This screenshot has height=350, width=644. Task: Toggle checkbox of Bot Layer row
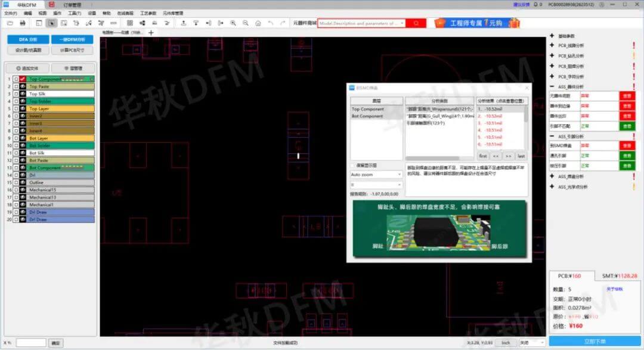[16, 138]
